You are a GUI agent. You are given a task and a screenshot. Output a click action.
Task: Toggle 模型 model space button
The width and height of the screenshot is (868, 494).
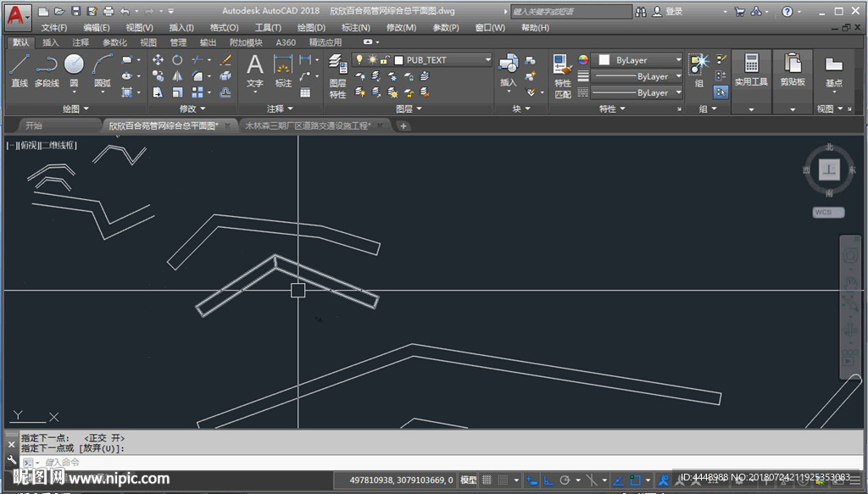[468, 480]
